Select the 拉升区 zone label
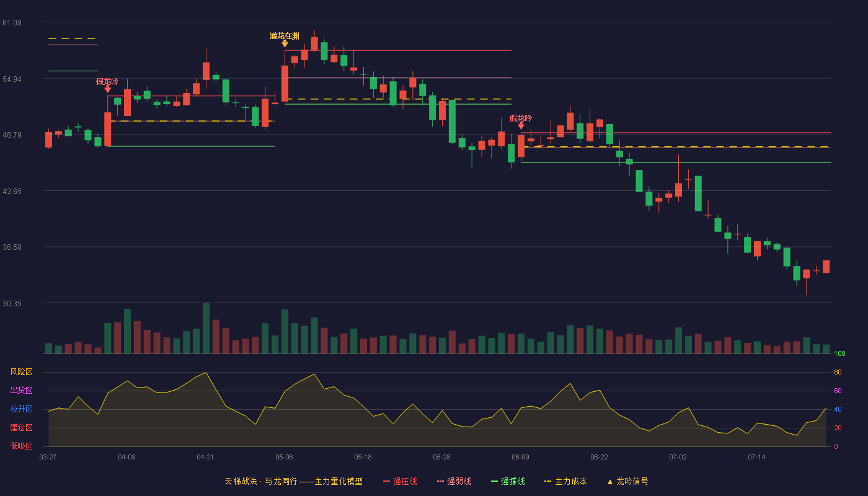 coord(21,409)
